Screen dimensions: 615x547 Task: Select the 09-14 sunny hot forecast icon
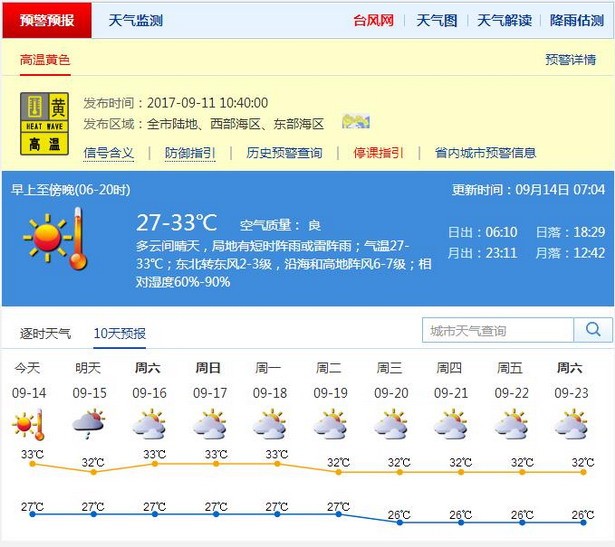click(x=29, y=426)
